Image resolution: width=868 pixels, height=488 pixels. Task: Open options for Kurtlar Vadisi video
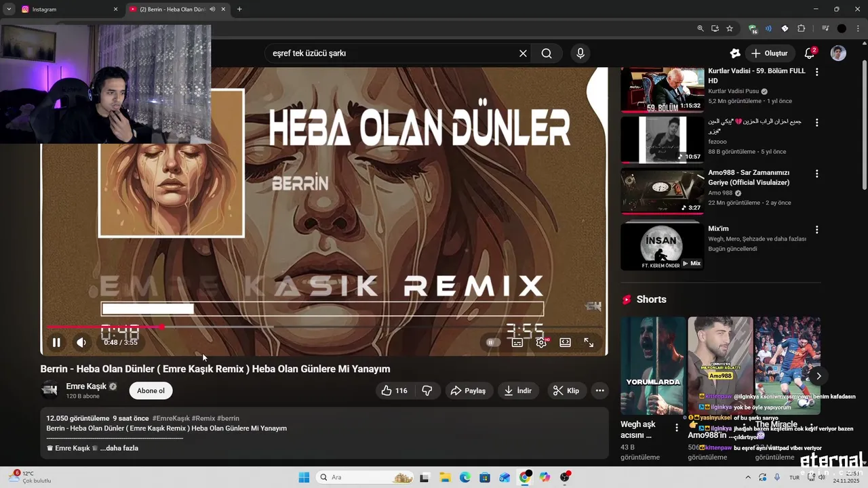(x=816, y=72)
